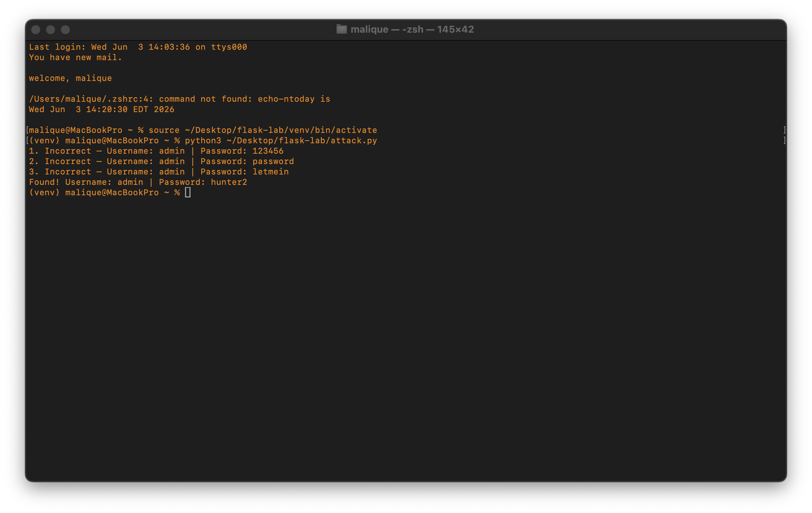Image resolution: width=812 pixels, height=513 pixels.
Task: Click the folder proxy icon in title bar
Action: [x=341, y=29]
